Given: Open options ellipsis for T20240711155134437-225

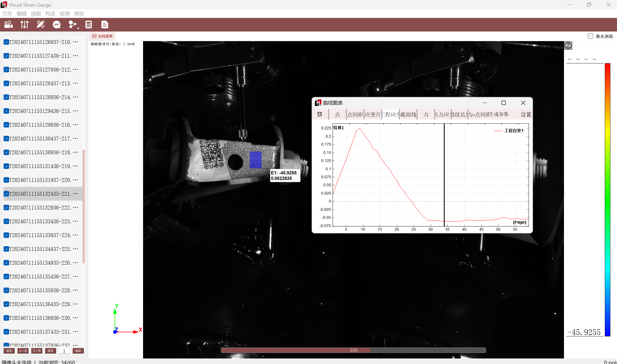Looking at the screenshot, I should (75, 249).
